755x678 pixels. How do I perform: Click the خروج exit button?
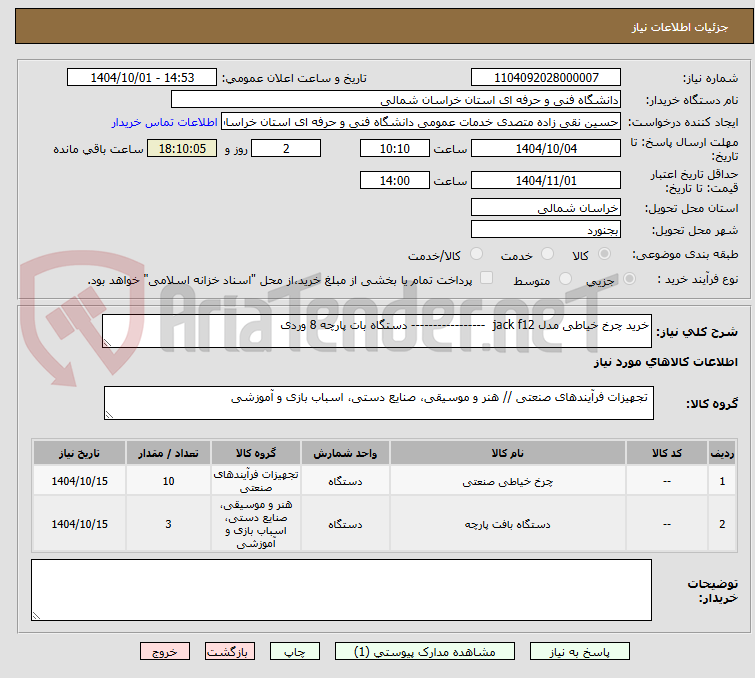point(165,652)
